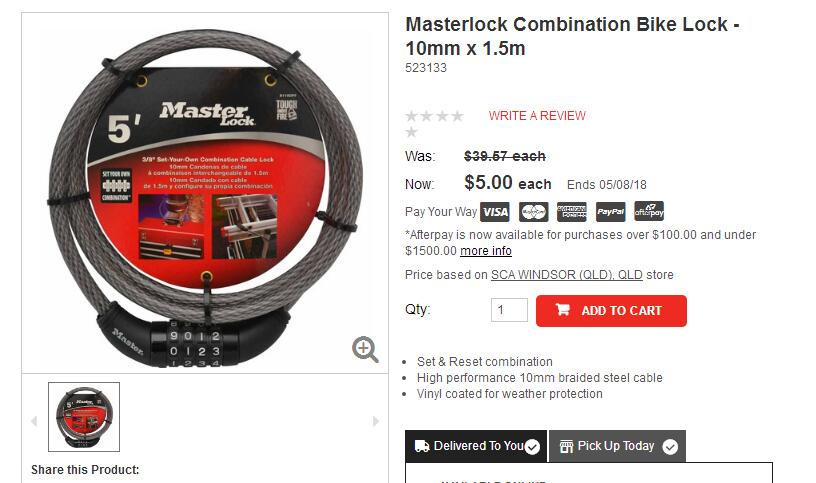The height and width of the screenshot is (483, 816).
Task: Switch to the Pick Up Today tab
Action: point(617,446)
